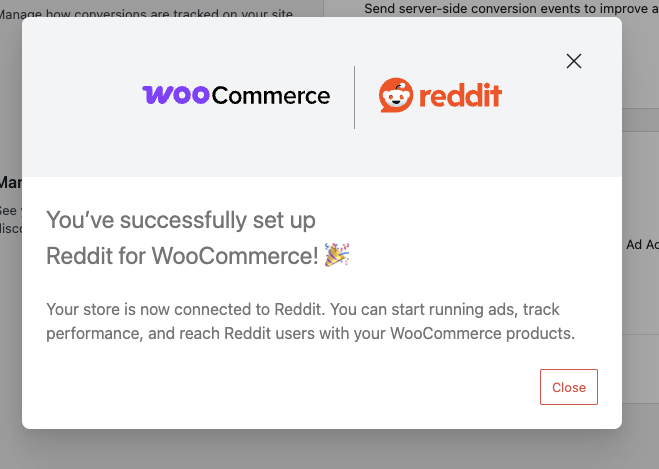Click the red-outlined Close button

(569, 387)
